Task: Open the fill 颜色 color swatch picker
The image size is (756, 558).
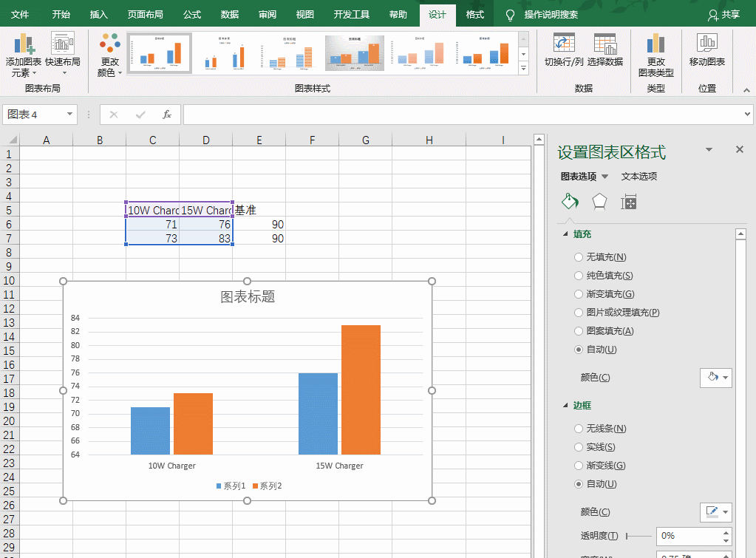Action: (715, 378)
